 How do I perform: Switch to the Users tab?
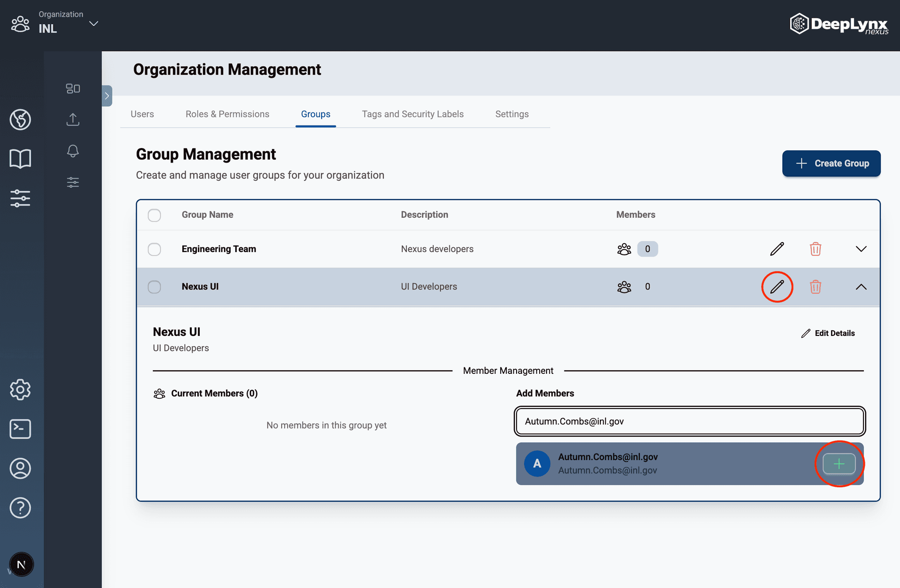tap(142, 114)
